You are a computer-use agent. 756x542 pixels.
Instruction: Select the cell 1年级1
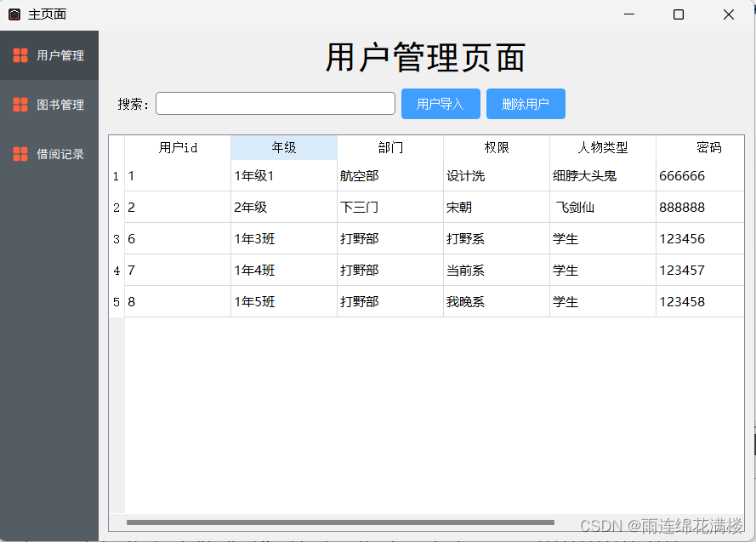click(x=284, y=176)
